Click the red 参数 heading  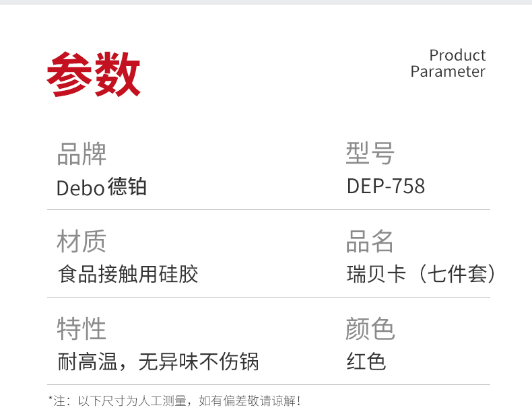[x=93, y=75]
